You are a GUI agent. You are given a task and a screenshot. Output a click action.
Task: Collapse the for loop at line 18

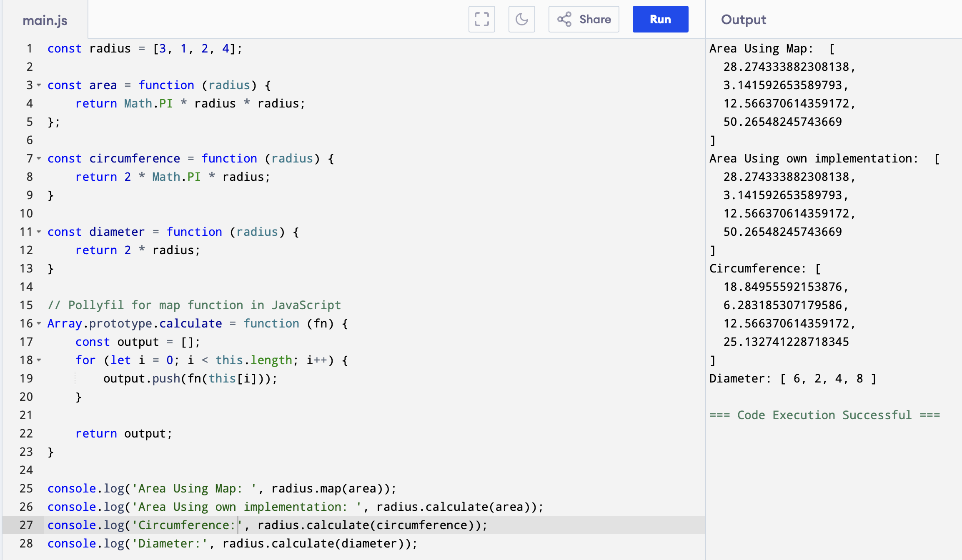39,360
